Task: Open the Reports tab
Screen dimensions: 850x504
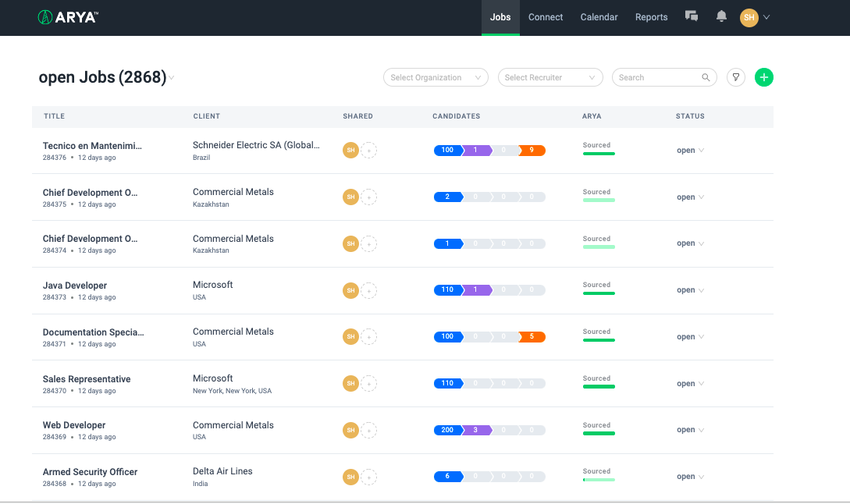Action: (x=651, y=17)
